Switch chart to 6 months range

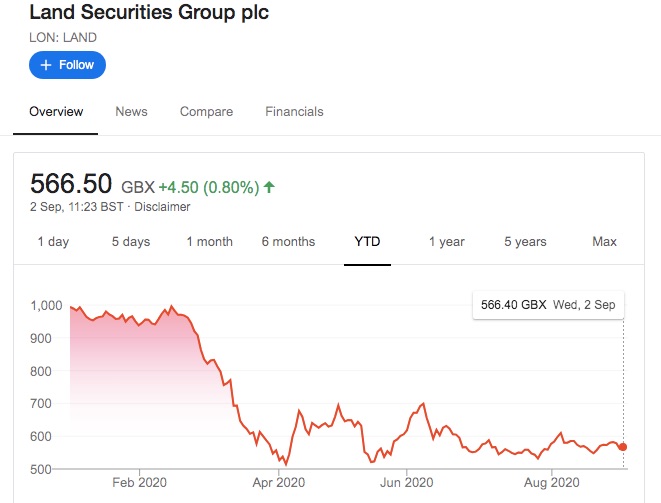pos(288,242)
